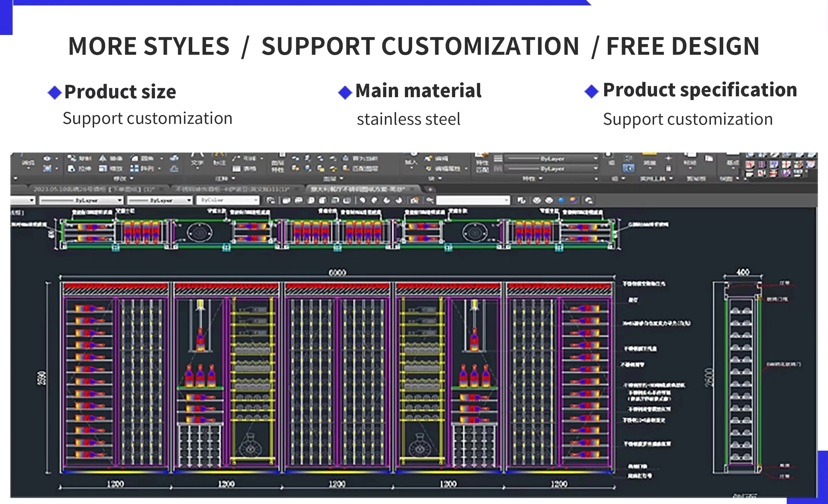The height and width of the screenshot is (504, 828).
Task: Select the Mirror tool triangle icon
Action: [103, 158]
